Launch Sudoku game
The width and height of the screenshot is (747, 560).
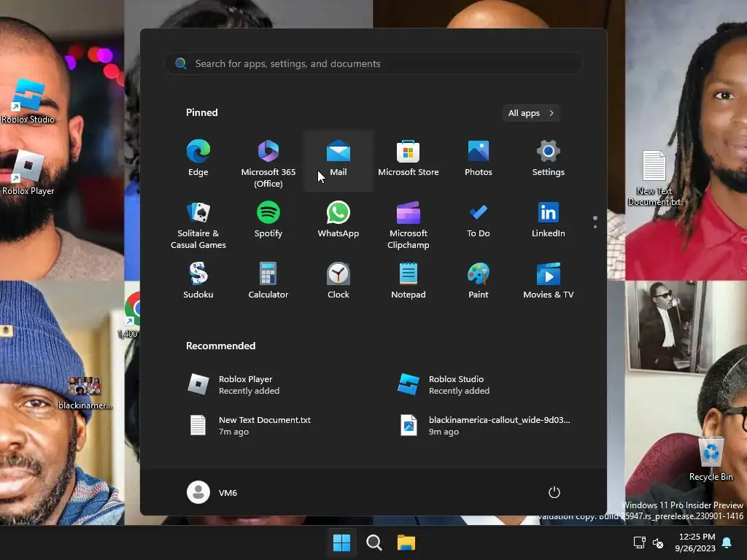click(x=198, y=281)
